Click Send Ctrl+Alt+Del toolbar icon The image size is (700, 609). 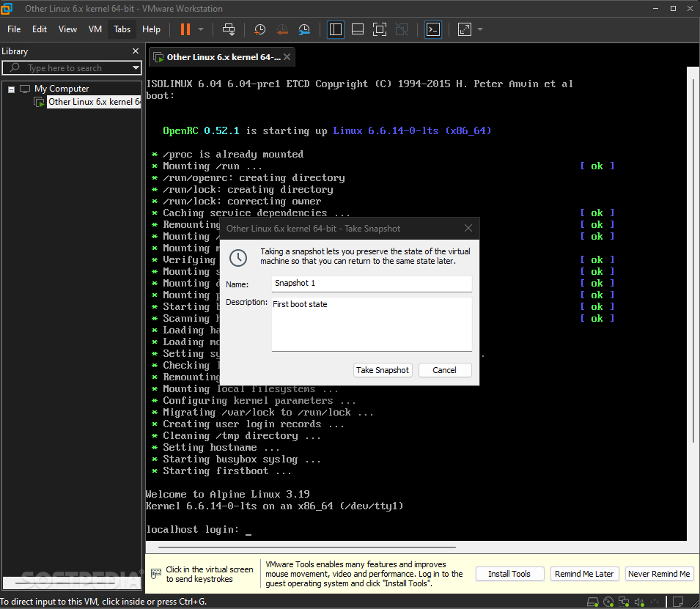229,29
